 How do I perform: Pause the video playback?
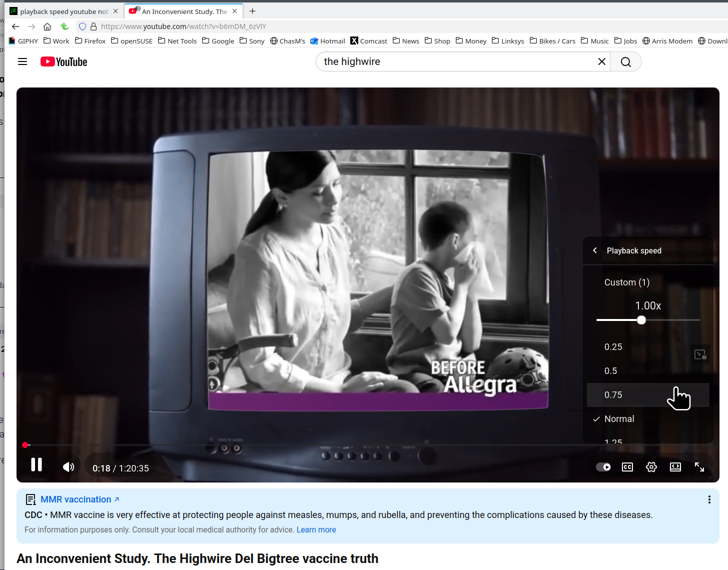pos(37,465)
